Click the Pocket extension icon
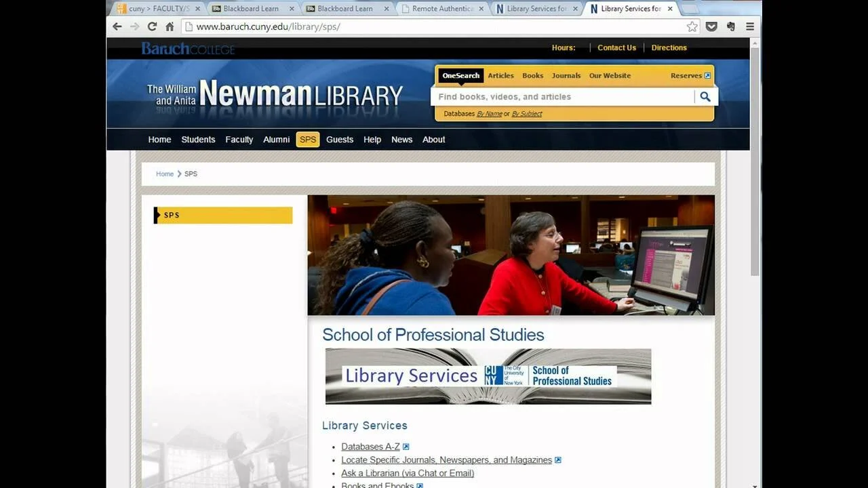868x488 pixels. point(711,26)
